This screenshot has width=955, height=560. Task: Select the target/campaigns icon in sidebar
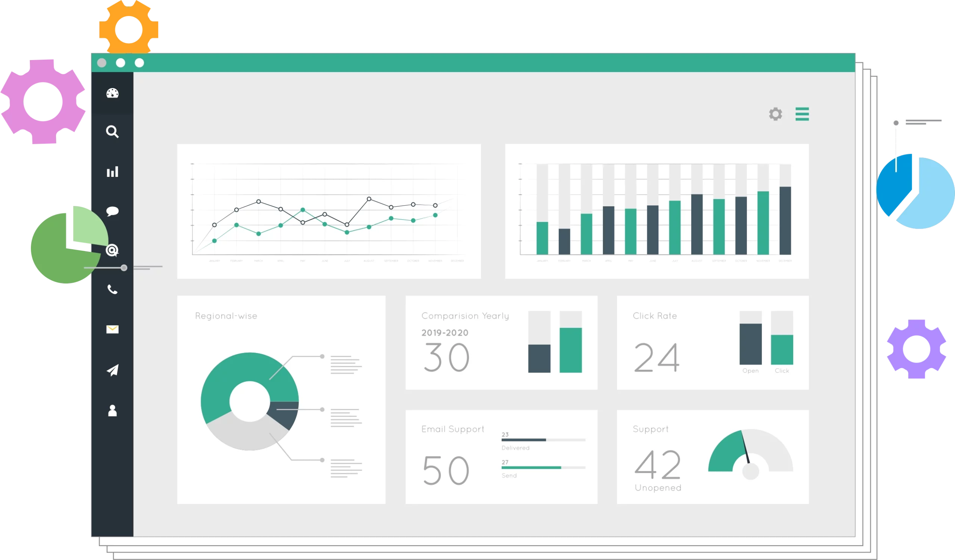[112, 250]
